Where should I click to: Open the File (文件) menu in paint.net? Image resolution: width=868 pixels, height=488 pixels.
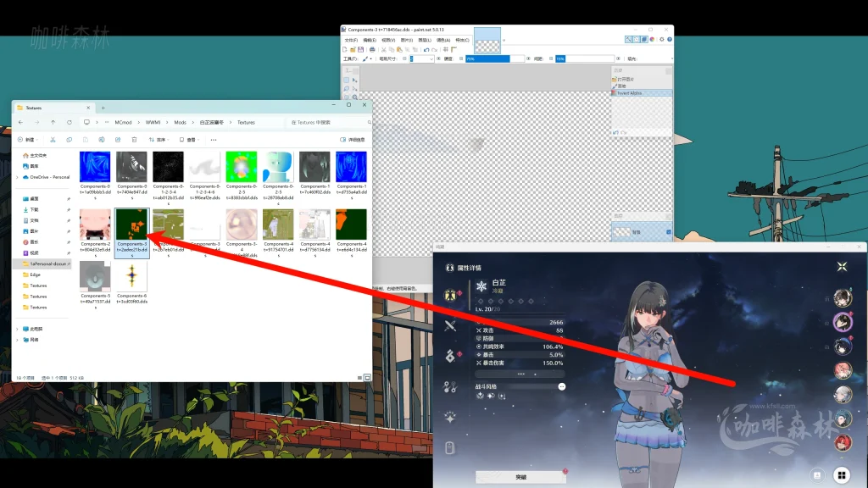pyautogui.click(x=351, y=40)
